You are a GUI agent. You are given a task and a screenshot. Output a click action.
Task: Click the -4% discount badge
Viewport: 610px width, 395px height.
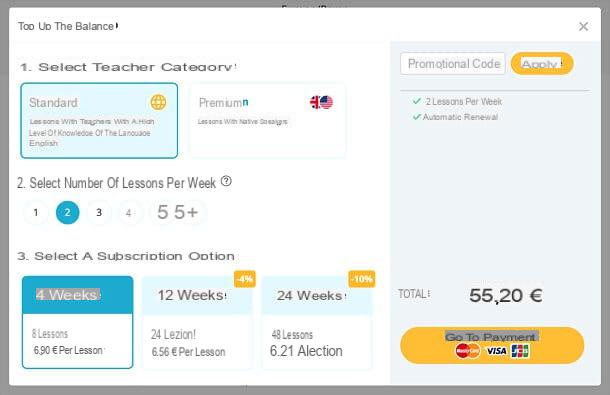(x=245, y=279)
